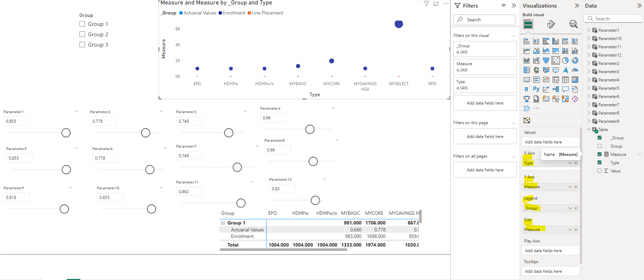Collapse the Visualizations pane
This screenshot has width=644, height=280.
[577, 6]
